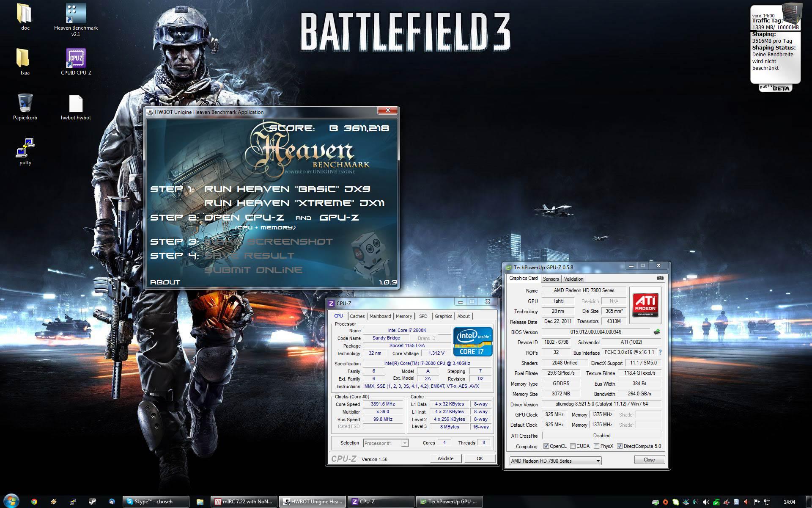Click Save Result in HWBOT step 4

pos(249,256)
